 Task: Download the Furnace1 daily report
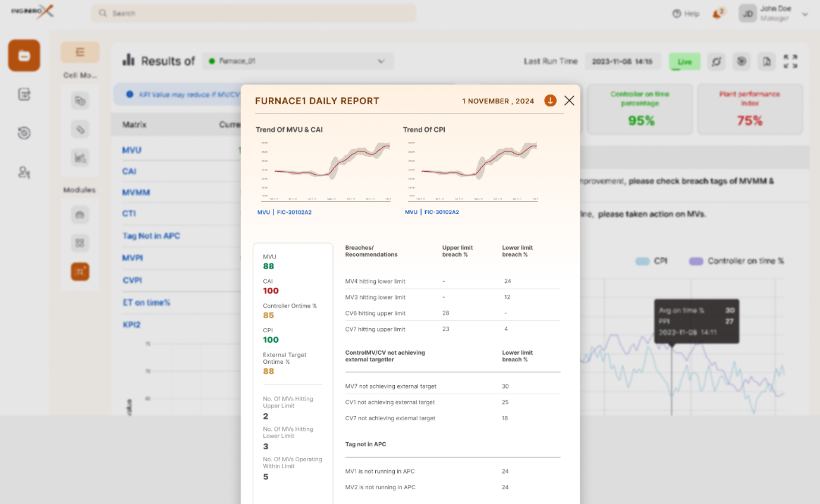coord(550,100)
